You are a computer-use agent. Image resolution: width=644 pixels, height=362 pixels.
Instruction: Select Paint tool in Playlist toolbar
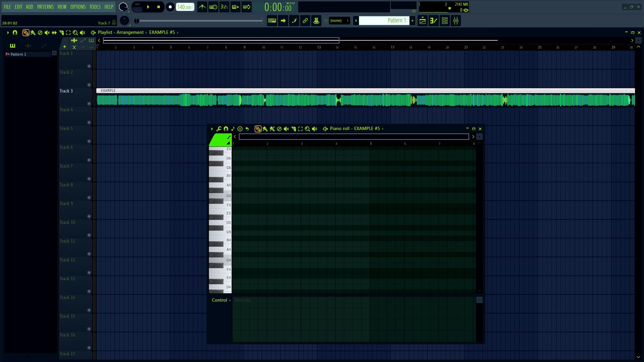tap(33, 33)
